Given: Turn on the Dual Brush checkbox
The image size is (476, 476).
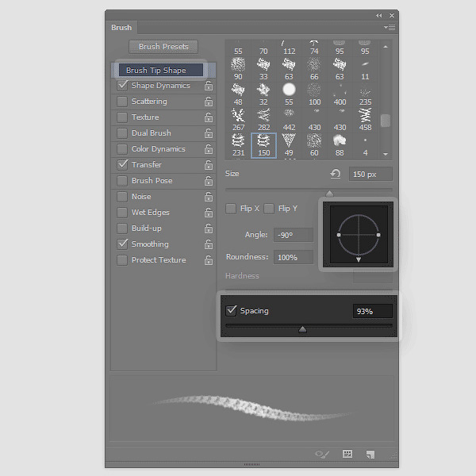Looking at the screenshot, I should pos(122,133).
